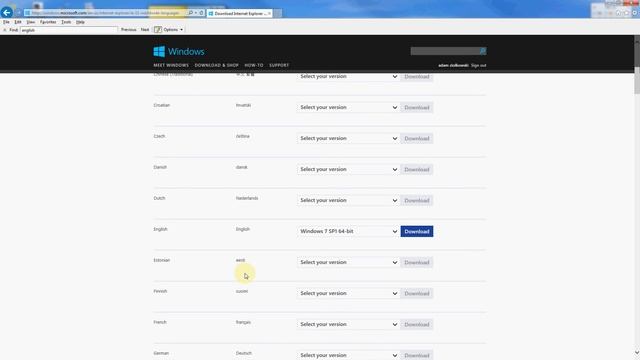Click the browser Back arrow button
Viewport: 640px width, 360px height.
tap(7, 13)
